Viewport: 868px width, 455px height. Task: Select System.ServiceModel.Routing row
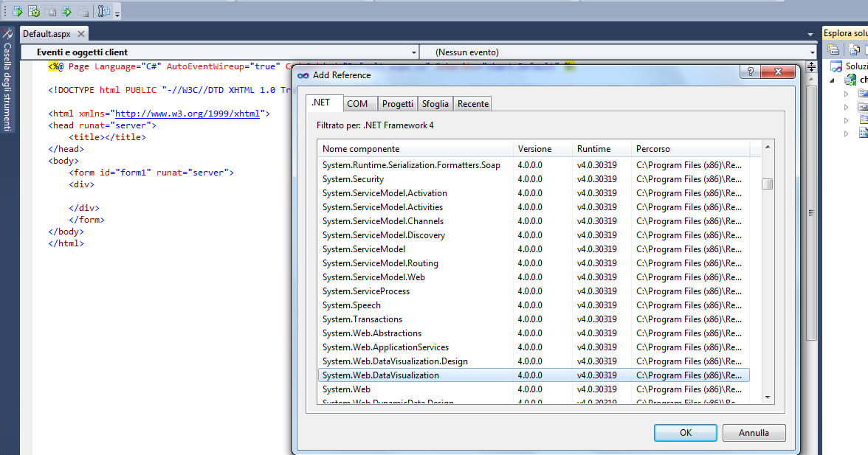click(534, 263)
